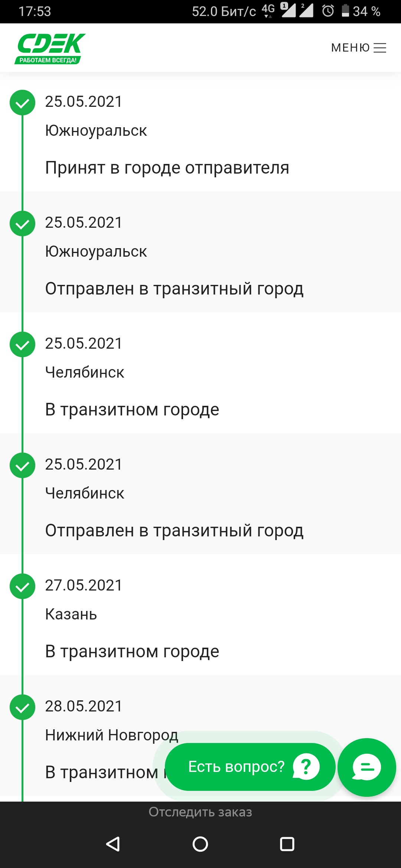Click checkmark for 'Принят в городе отправителя'
Viewport: 401px width, 868px height.
pos(22,103)
